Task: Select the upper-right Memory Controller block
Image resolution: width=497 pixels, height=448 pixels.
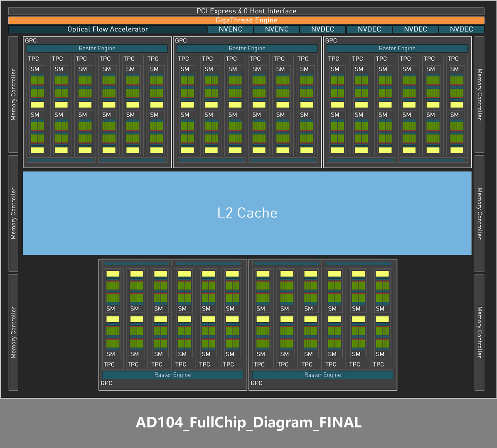Action: (x=480, y=94)
